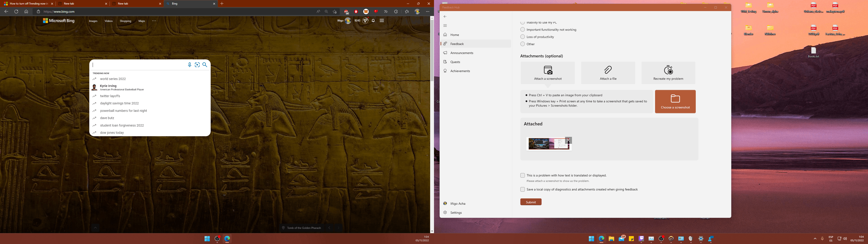Open Bing notifications bell icon
868x244 pixels.
coord(373,21)
